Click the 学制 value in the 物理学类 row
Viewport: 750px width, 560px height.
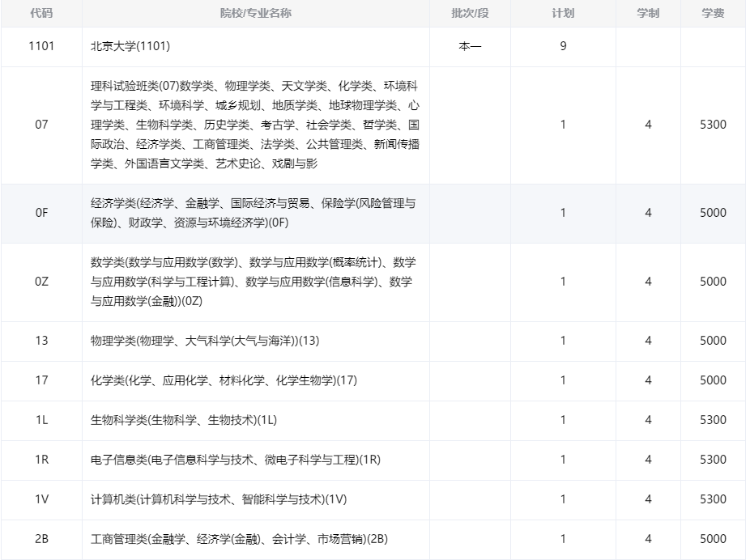click(648, 341)
